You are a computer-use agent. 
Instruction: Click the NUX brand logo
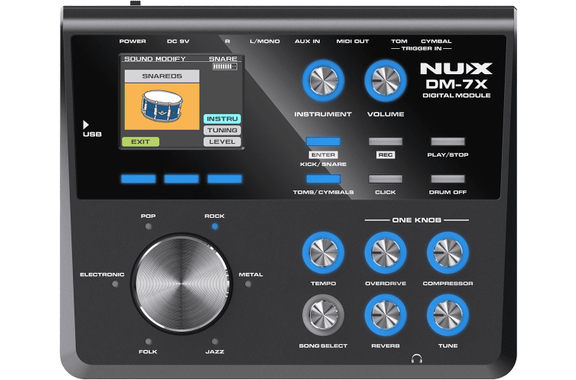click(x=456, y=68)
